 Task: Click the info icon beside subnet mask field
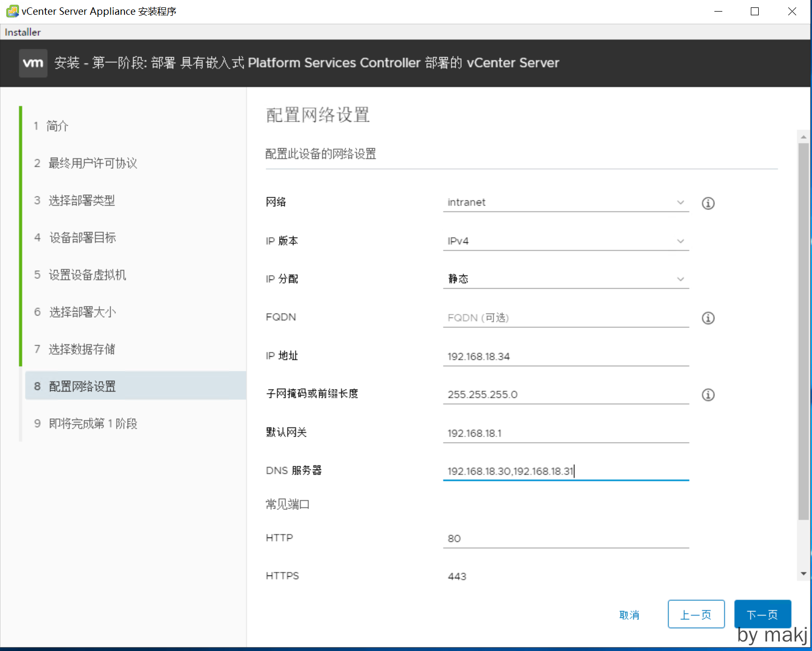(708, 395)
